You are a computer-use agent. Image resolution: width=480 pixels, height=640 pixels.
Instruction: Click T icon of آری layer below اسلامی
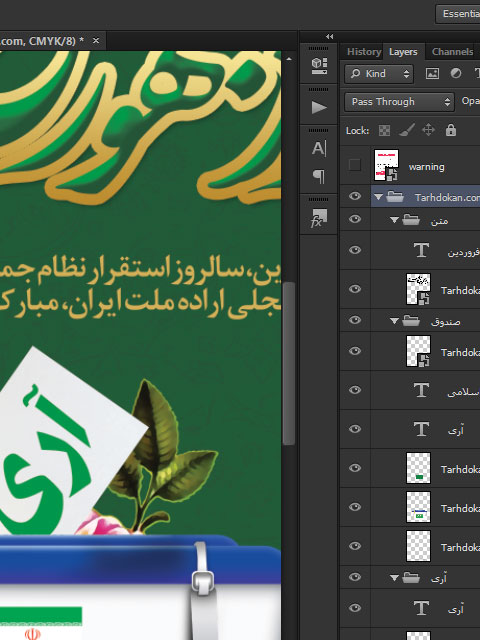pos(421,429)
